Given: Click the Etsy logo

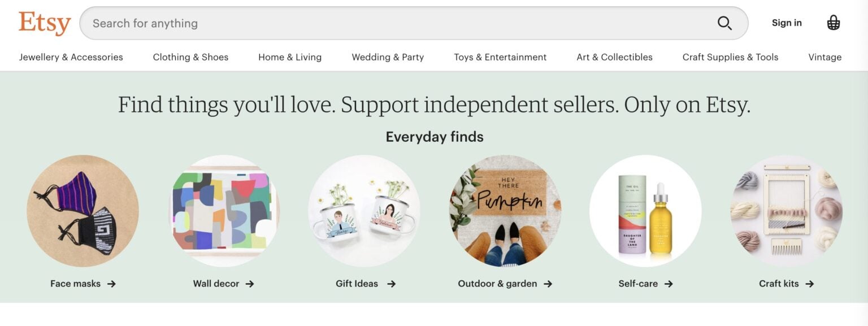Looking at the screenshot, I should [45, 23].
